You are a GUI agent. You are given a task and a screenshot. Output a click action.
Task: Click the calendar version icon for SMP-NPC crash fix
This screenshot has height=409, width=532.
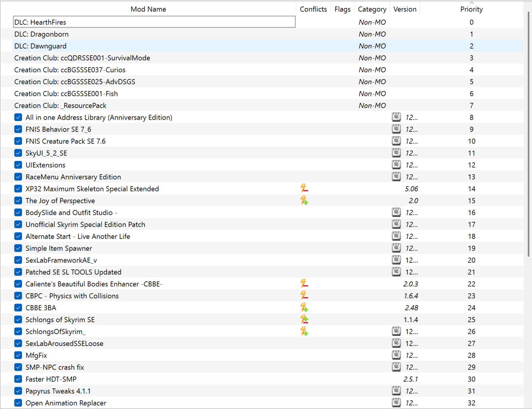(x=396, y=367)
